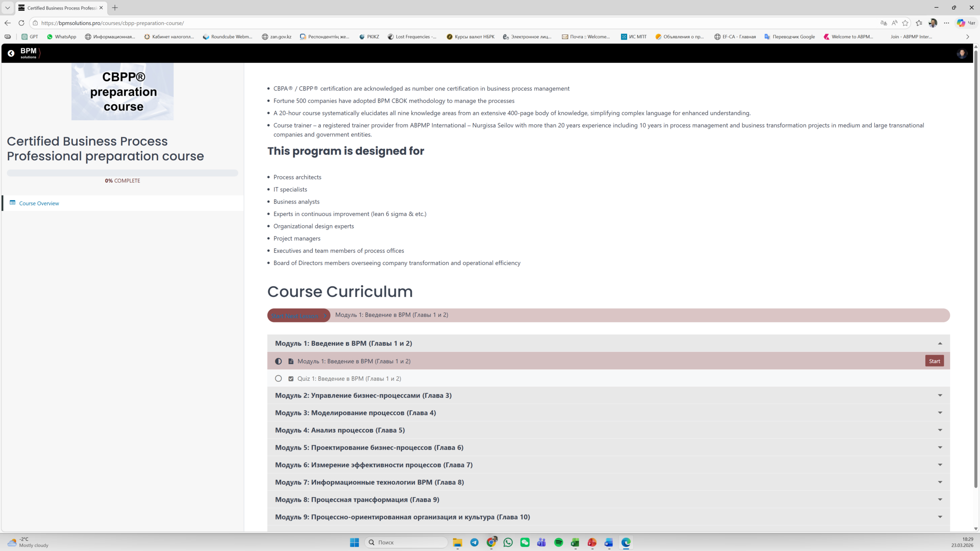Click the Start Next Lesson button
This screenshot has height=551, width=980.
tap(298, 315)
